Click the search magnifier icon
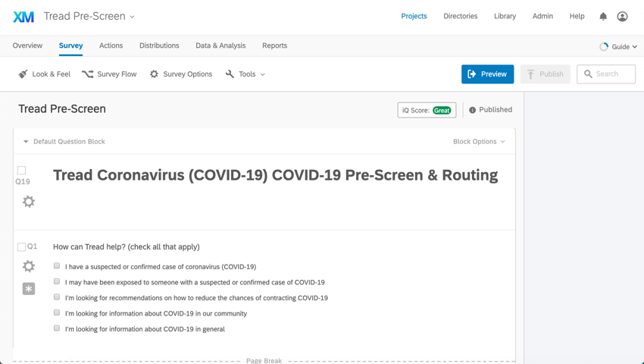 click(588, 74)
